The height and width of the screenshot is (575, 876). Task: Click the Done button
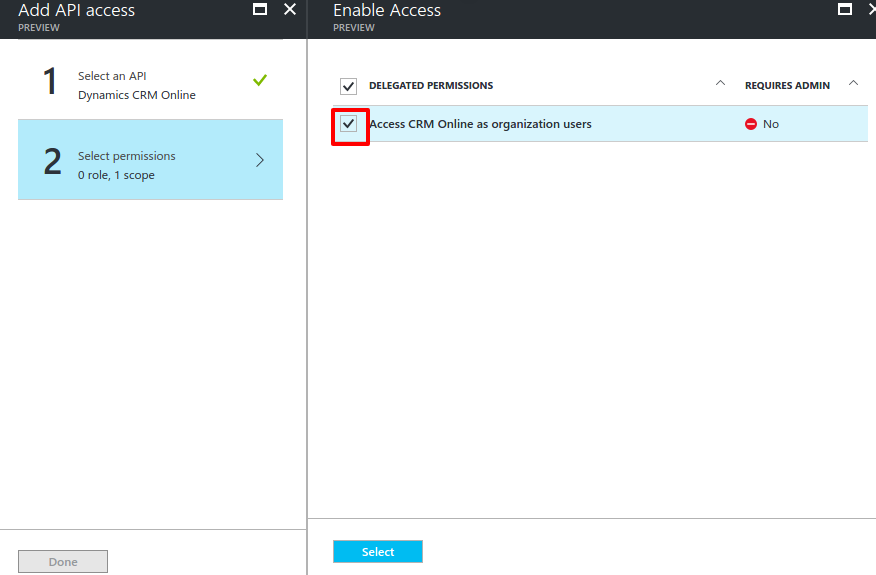[x=63, y=562]
